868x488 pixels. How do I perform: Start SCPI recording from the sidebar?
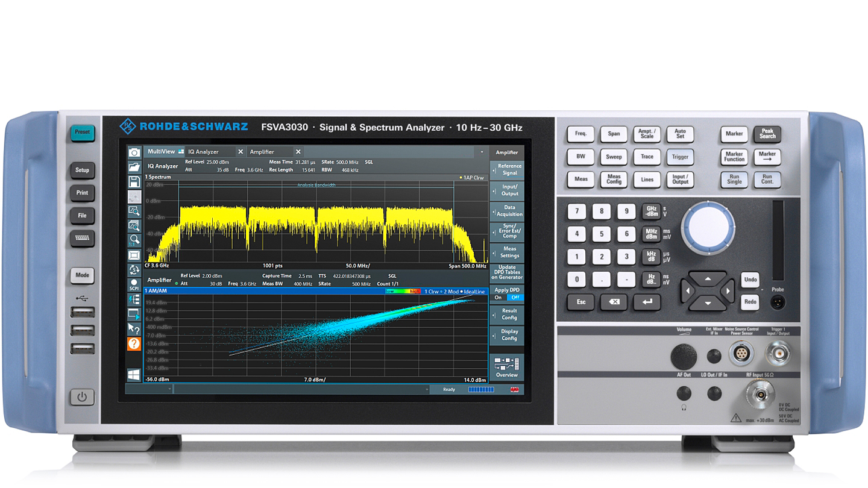[134, 284]
